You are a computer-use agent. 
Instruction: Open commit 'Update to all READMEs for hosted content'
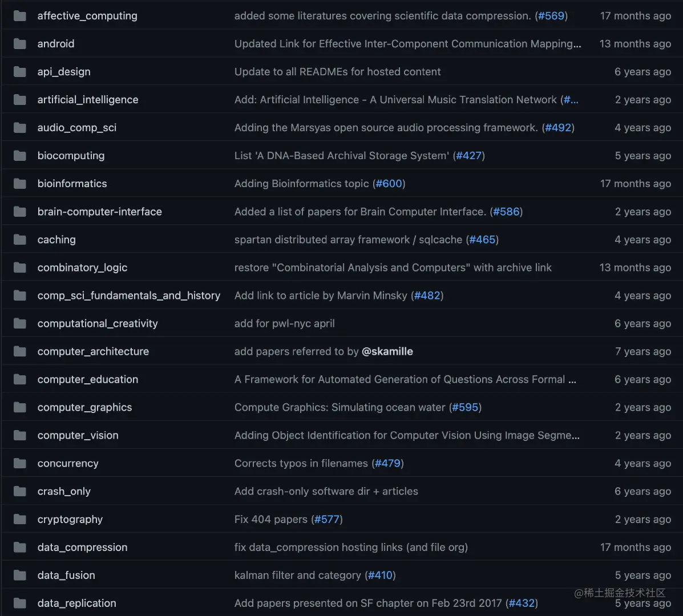[x=338, y=72]
